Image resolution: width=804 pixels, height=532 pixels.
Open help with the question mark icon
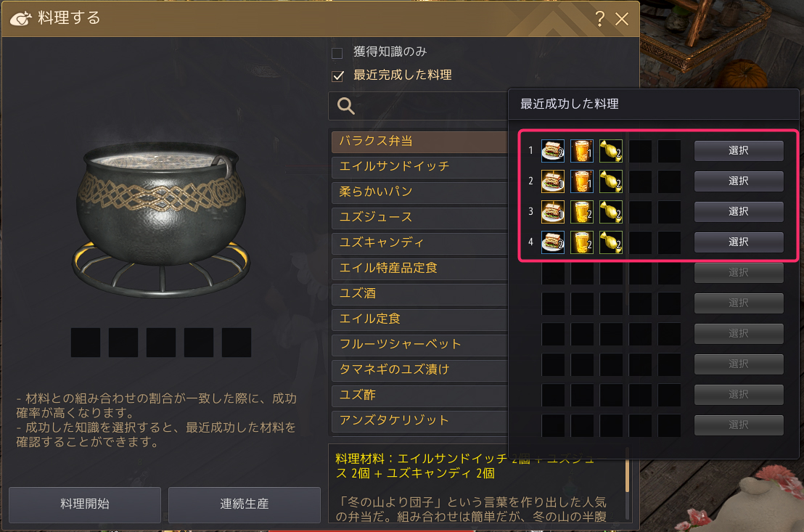point(600,19)
